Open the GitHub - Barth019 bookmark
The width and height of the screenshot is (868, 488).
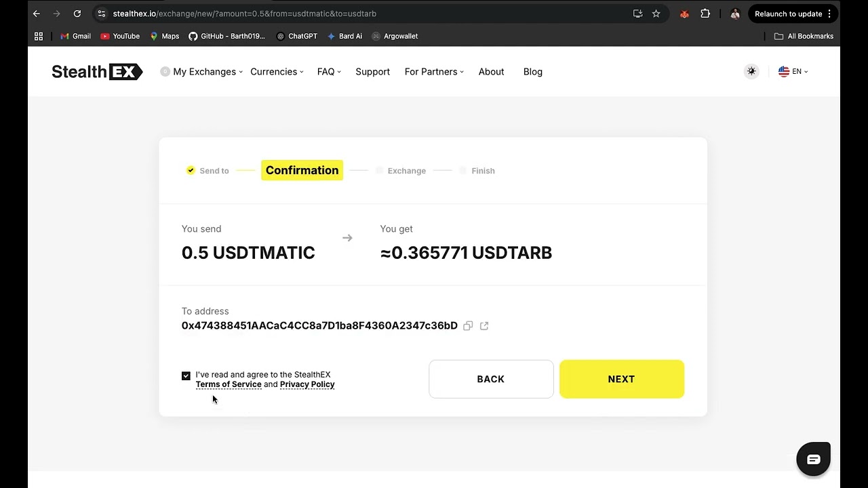tap(226, 36)
